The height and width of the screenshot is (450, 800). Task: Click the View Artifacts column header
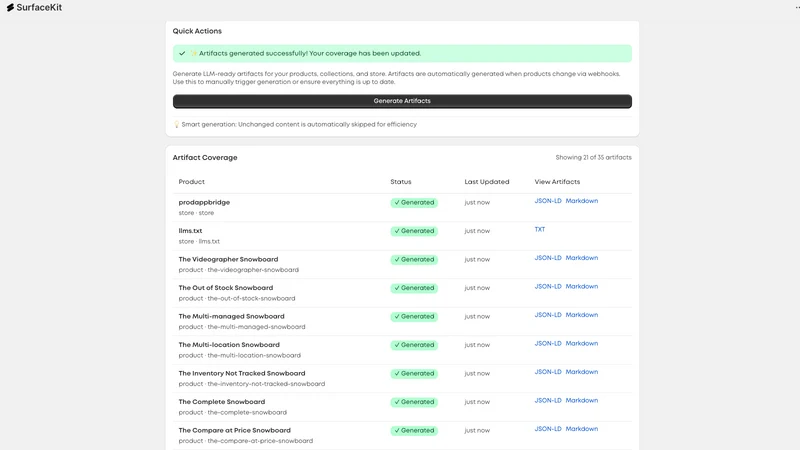(557, 182)
